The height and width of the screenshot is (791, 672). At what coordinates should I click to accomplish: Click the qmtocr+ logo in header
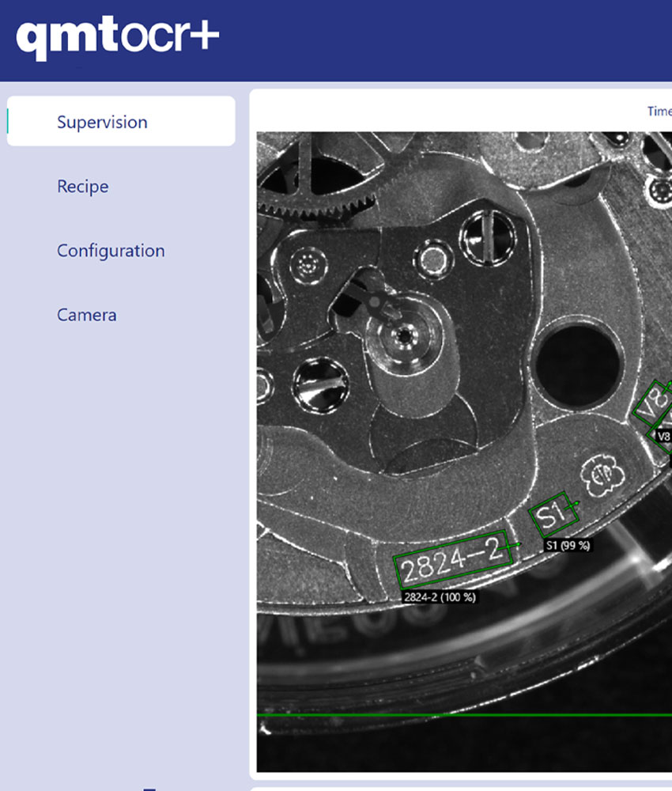click(x=117, y=40)
